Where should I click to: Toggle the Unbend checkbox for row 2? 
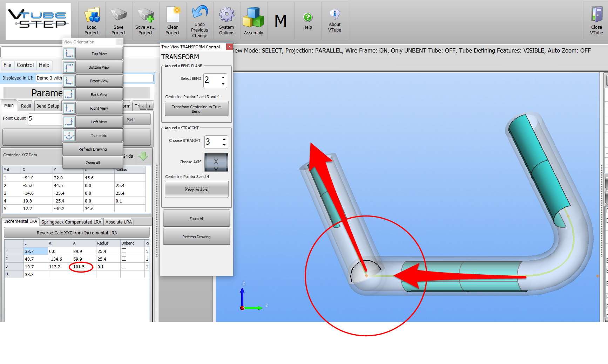[124, 259]
